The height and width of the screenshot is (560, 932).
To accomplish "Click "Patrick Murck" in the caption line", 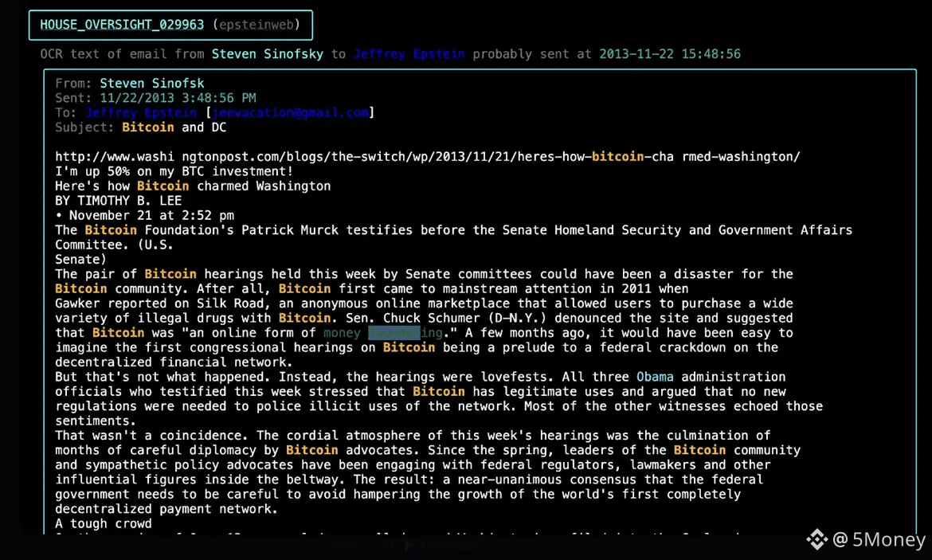I will point(290,230).
